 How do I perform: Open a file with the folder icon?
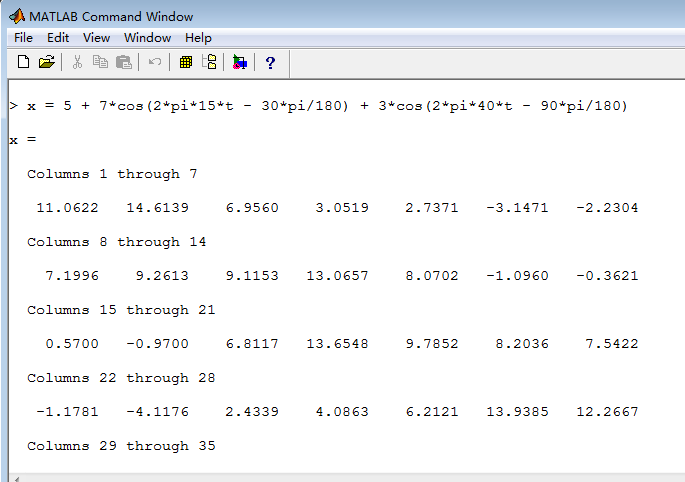(47, 62)
